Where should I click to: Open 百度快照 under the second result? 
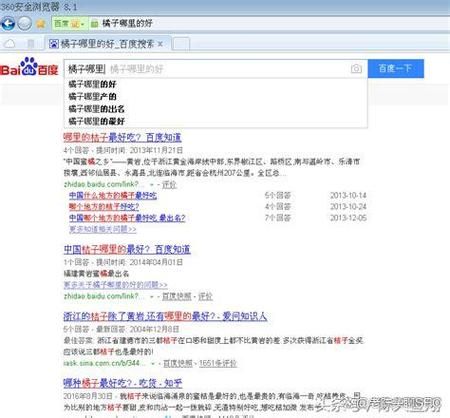[177, 296]
